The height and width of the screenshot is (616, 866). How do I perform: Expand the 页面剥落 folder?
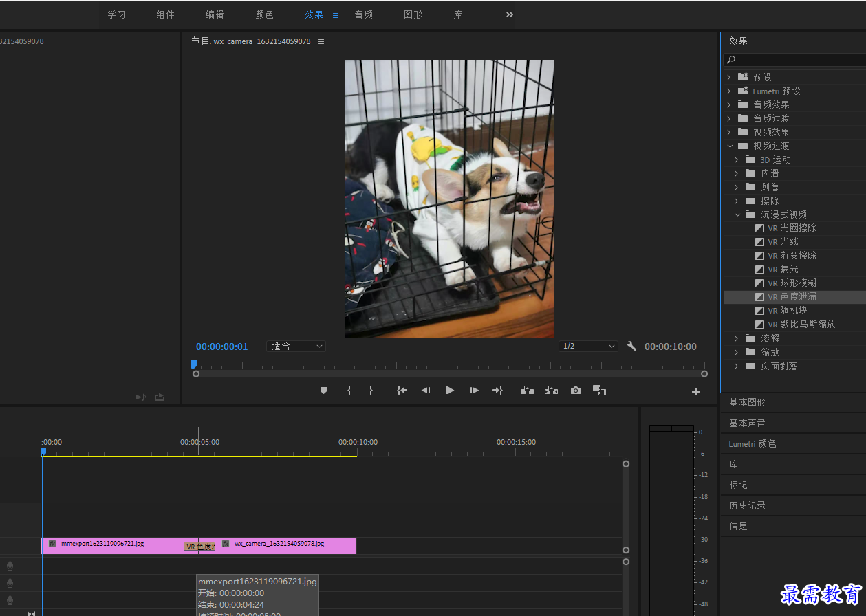click(x=737, y=366)
